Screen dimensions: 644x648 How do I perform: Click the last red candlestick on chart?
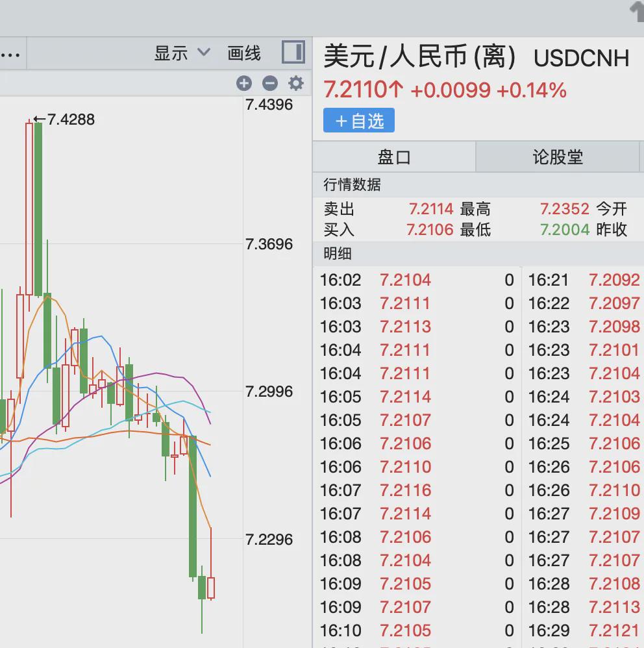(211, 588)
